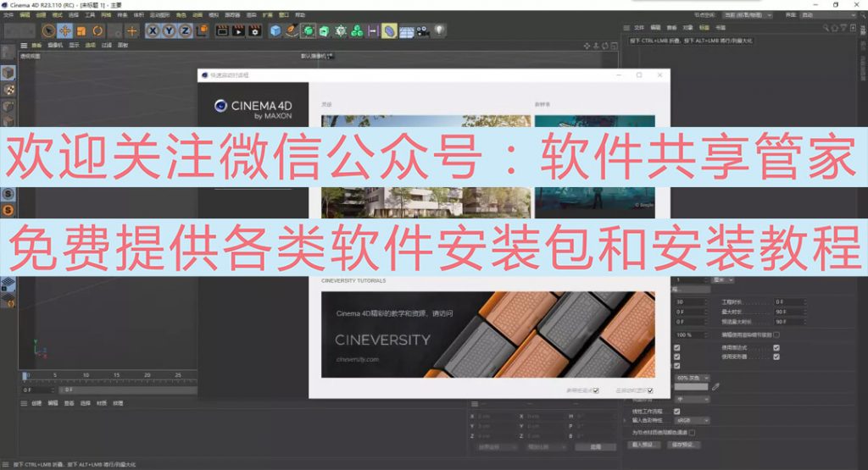Open 帮助 menu in menu bar

[300, 15]
